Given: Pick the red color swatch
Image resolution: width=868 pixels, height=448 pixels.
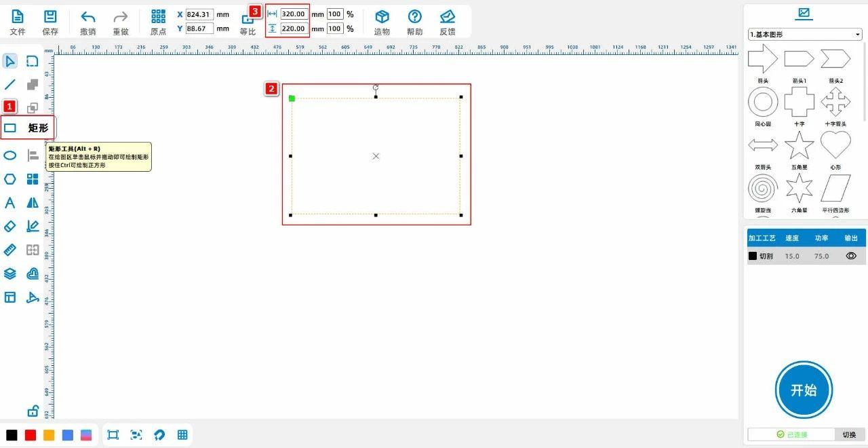Looking at the screenshot, I should coord(31,435).
